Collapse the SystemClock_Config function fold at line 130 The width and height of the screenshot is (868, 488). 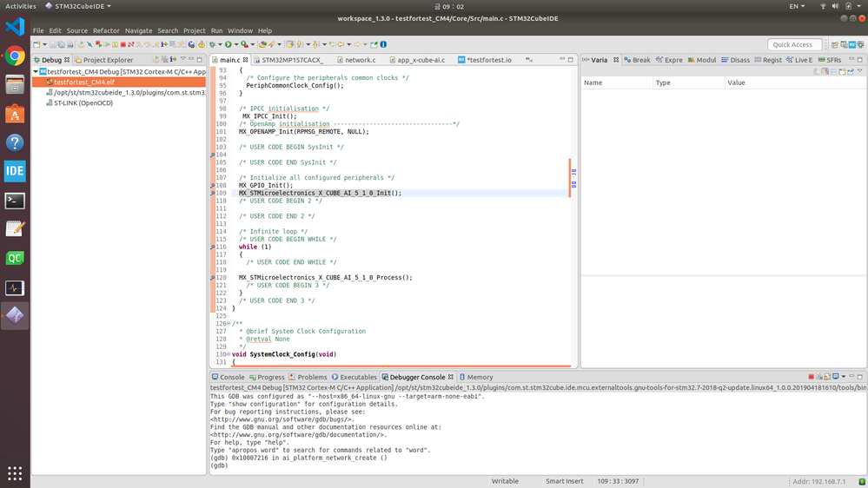point(228,354)
